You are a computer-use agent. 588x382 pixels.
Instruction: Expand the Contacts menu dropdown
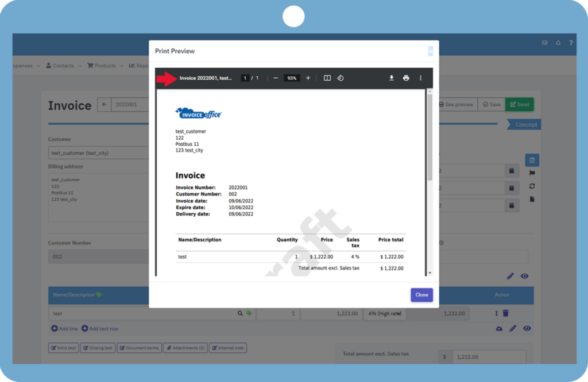point(64,66)
